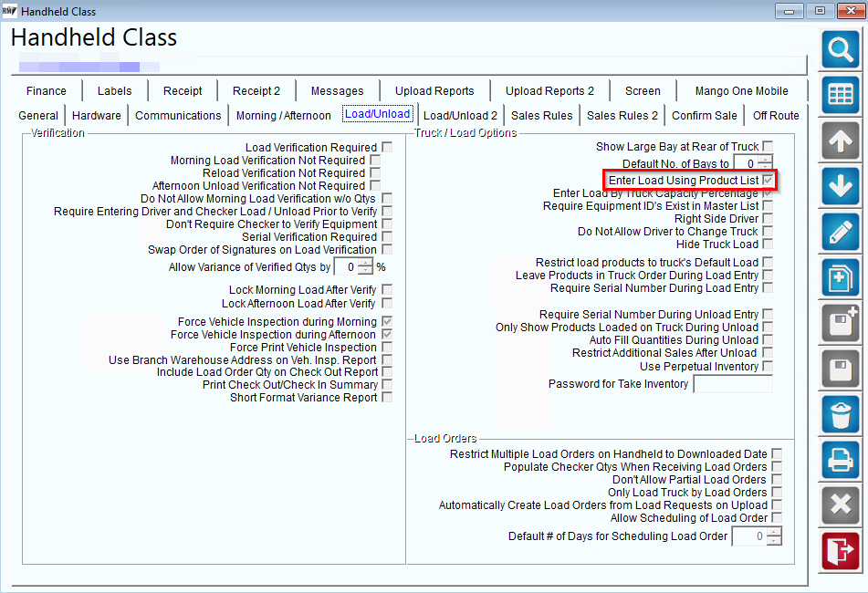Enable Load Verification Required checkbox
868x593 pixels.
[x=387, y=147]
